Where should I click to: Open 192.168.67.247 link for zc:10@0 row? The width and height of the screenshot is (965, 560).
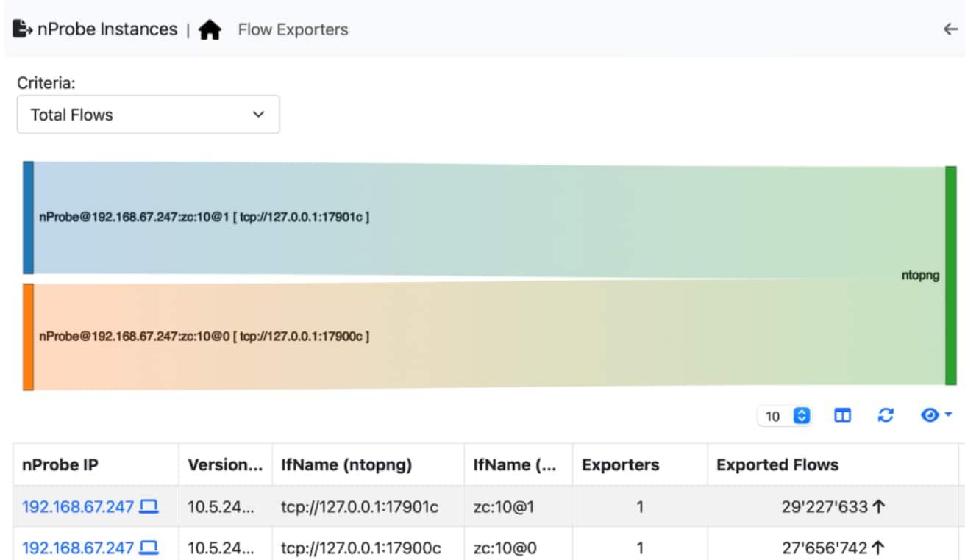(x=78, y=548)
